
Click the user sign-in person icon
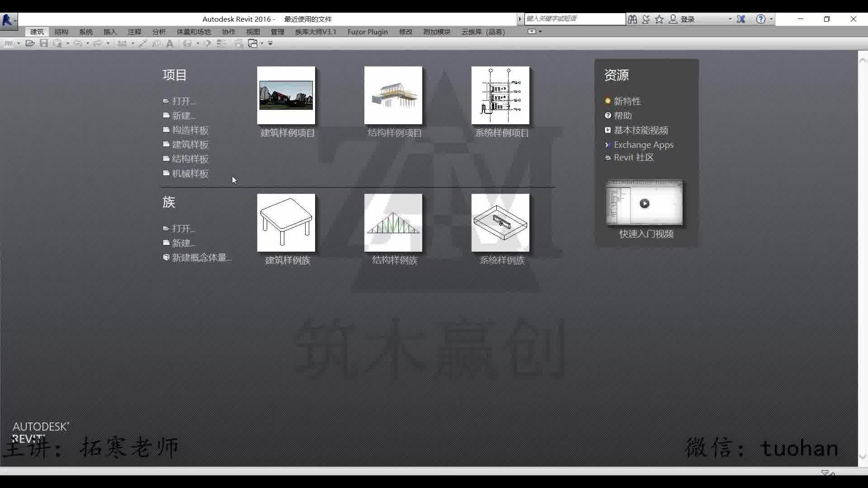pos(673,19)
